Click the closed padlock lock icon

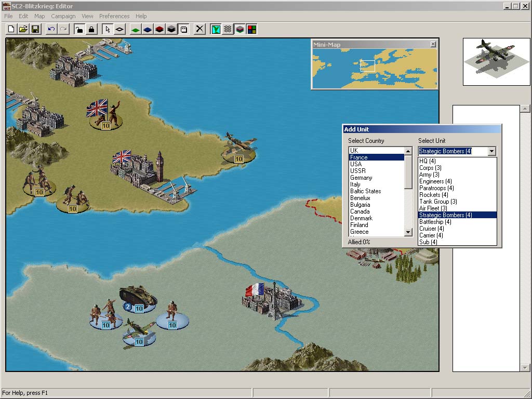(91, 29)
